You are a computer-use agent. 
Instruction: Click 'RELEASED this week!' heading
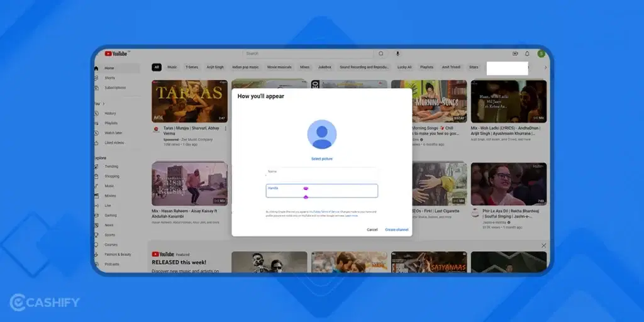pos(179,262)
